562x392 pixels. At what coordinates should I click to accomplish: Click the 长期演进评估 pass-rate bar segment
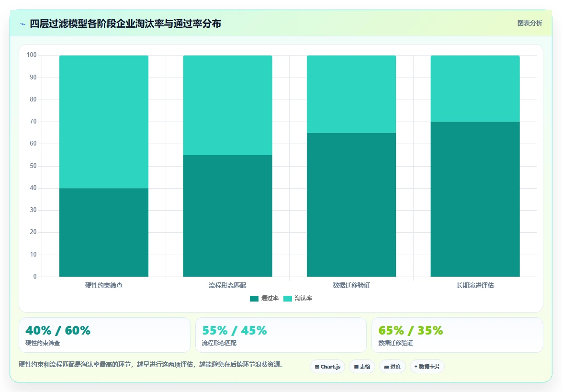tap(475, 199)
